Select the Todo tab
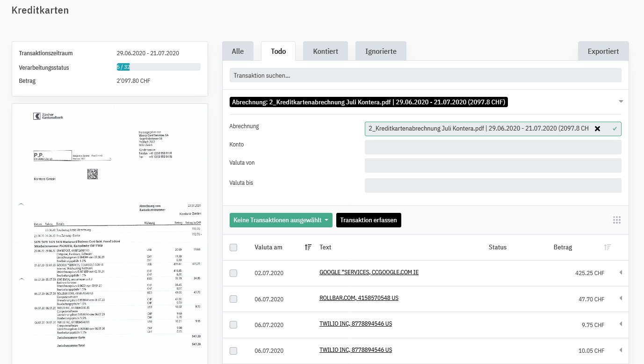This screenshot has width=644, height=364. click(278, 51)
